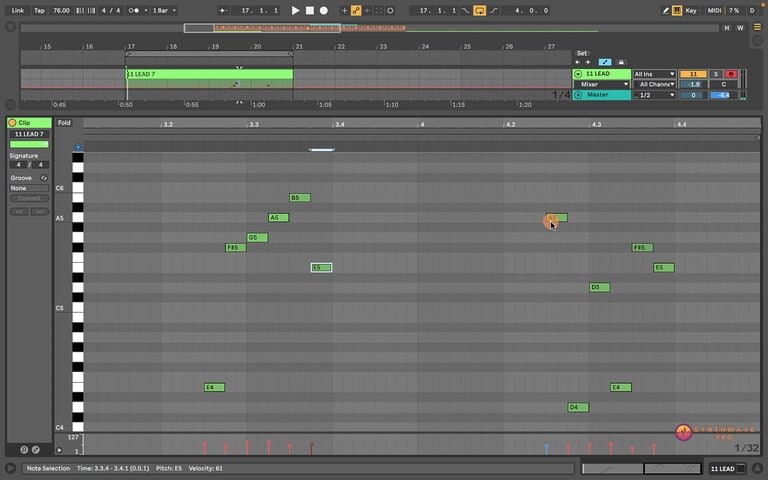The height and width of the screenshot is (480, 768).
Task: Click the Set locator button
Action: point(581,53)
